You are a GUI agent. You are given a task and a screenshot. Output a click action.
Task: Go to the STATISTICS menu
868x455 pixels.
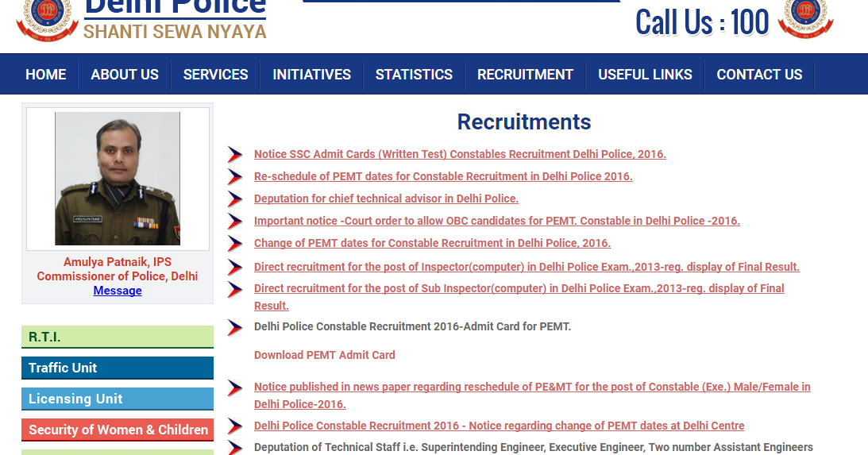click(x=414, y=75)
